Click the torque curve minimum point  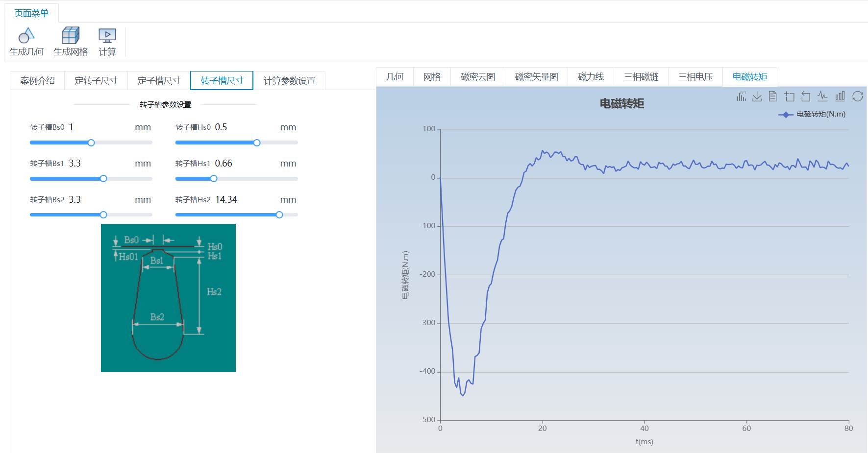coord(463,395)
